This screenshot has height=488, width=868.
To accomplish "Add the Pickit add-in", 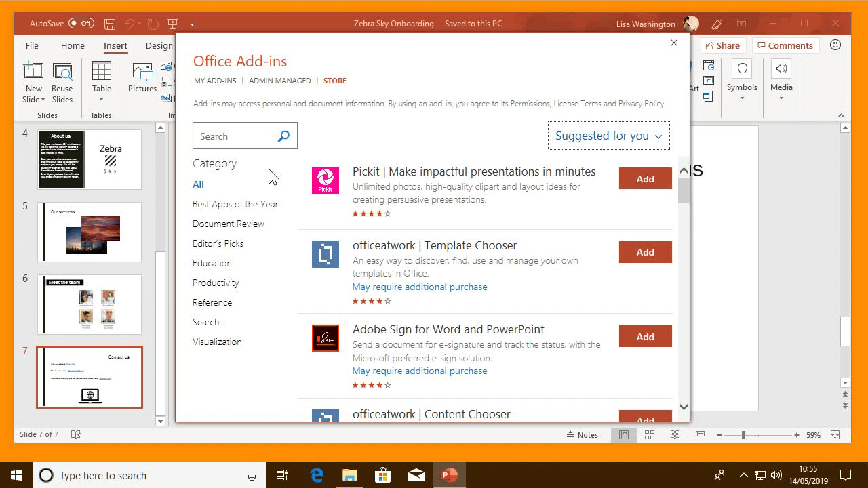I will point(644,178).
